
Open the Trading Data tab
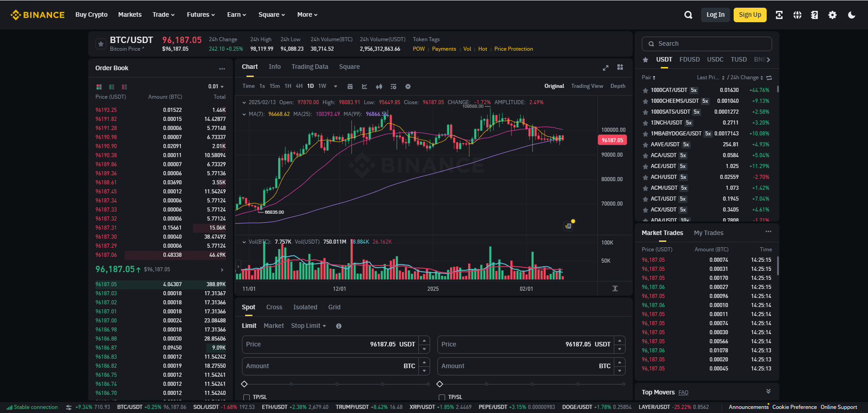click(x=310, y=67)
